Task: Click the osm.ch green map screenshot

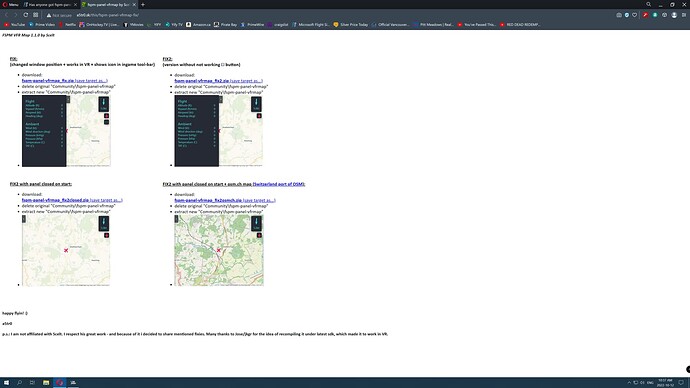Action: pos(219,250)
